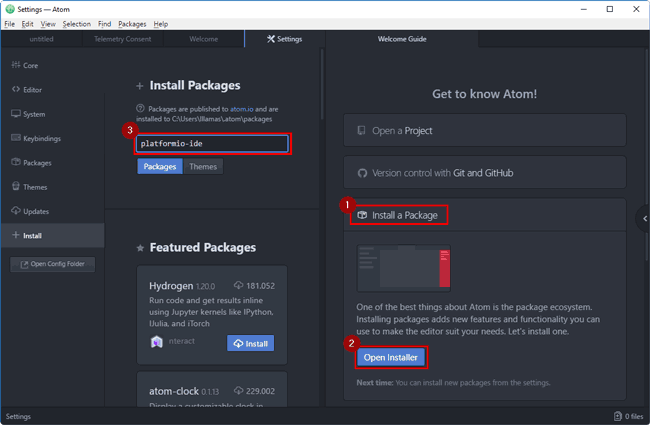This screenshot has height=425, width=650.
Task: Click the Hydrogen version 1.20.0 text
Action: tap(205, 287)
